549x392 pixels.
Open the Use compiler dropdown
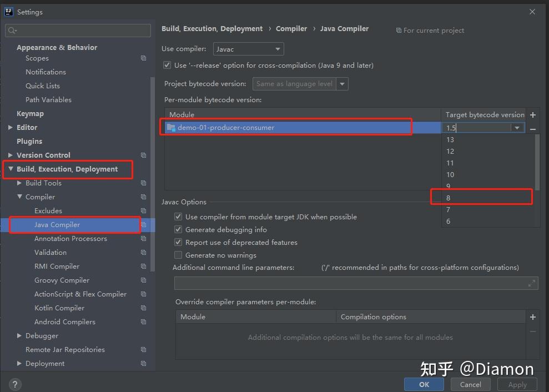click(x=248, y=48)
